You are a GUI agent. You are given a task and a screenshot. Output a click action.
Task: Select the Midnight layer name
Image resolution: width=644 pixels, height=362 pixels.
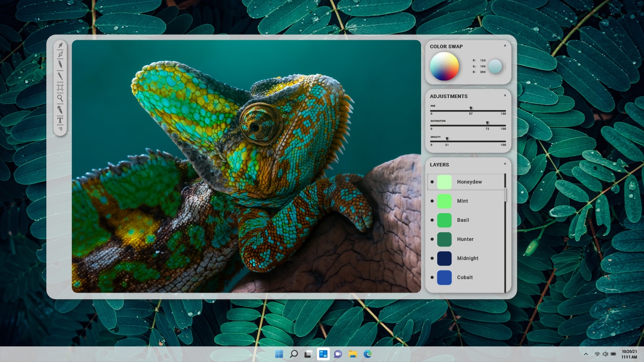coord(468,258)
